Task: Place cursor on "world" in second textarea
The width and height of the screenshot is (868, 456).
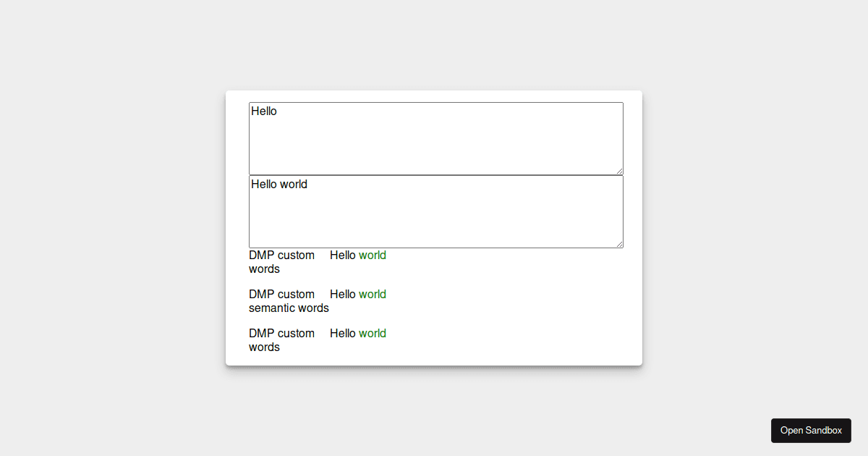Action: click(x=294, y=185)
